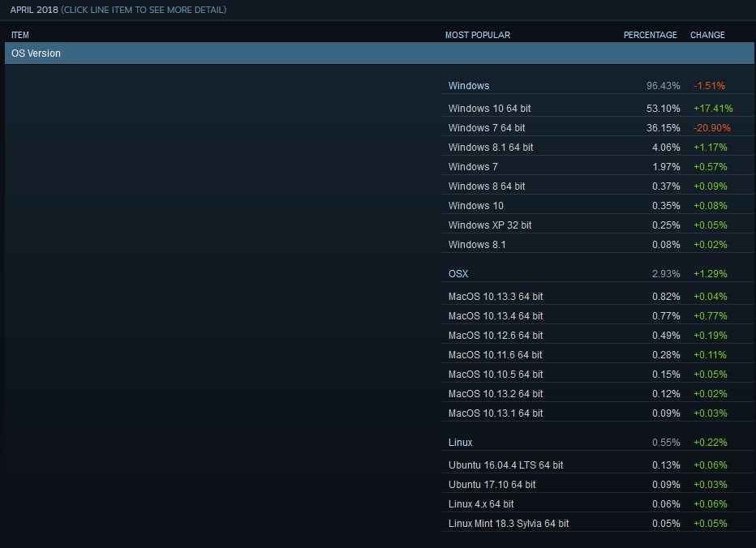Click the +1.29% OSX change value

pyautogui.click(x=711, y=274)
